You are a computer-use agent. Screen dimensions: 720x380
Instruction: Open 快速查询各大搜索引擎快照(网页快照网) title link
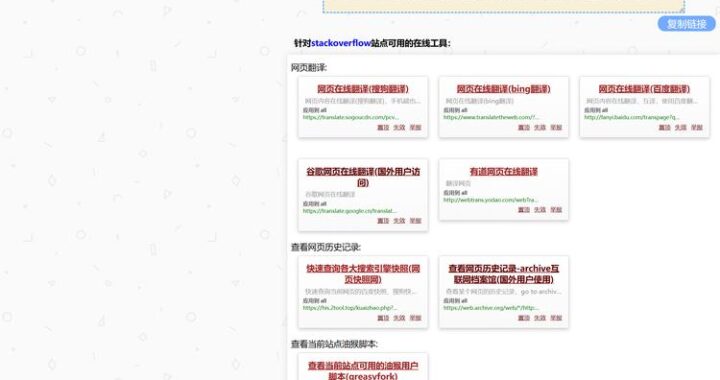point(363,274)
